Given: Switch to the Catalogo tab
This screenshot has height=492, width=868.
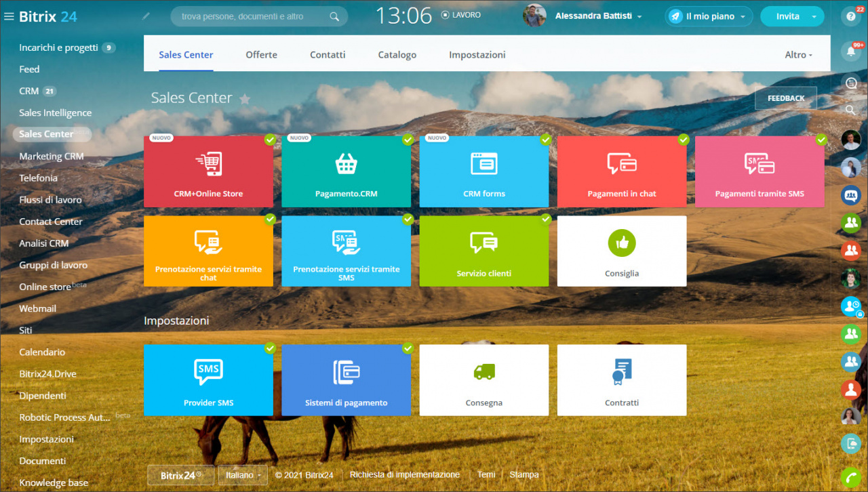Looking at the screenshot, I should coord(397,55).
